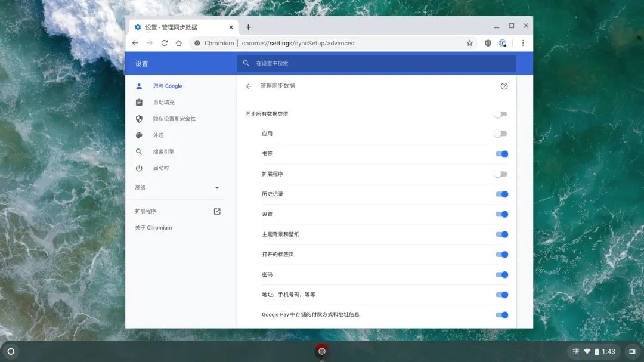Screen dimensions: 644x362
Task: Toggle 应用 sync switch
Action: (x=501, y=134)
